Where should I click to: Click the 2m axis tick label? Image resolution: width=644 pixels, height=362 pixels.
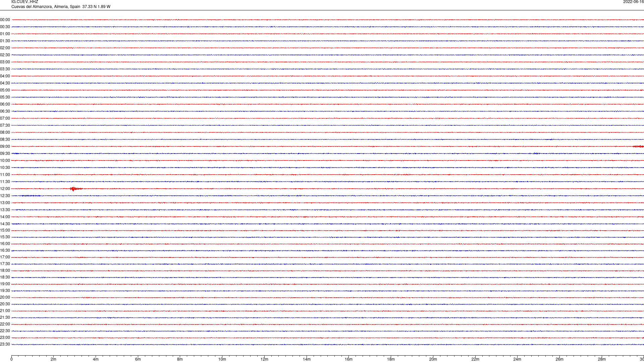[x=54, y=359]
